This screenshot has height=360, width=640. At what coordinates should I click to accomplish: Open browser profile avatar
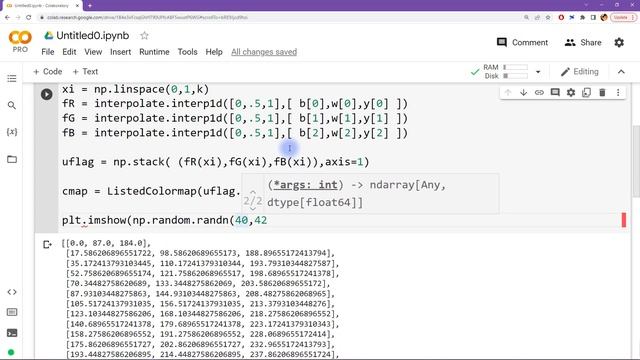[604, 18]
